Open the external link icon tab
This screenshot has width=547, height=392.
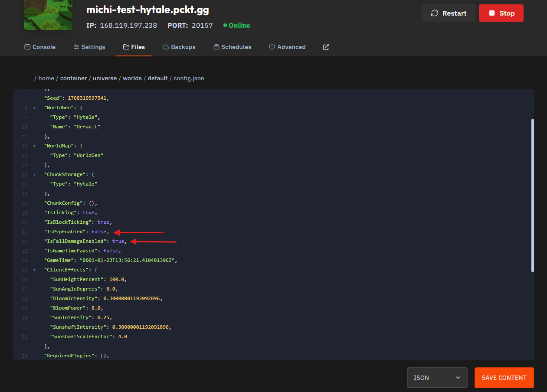326,47
